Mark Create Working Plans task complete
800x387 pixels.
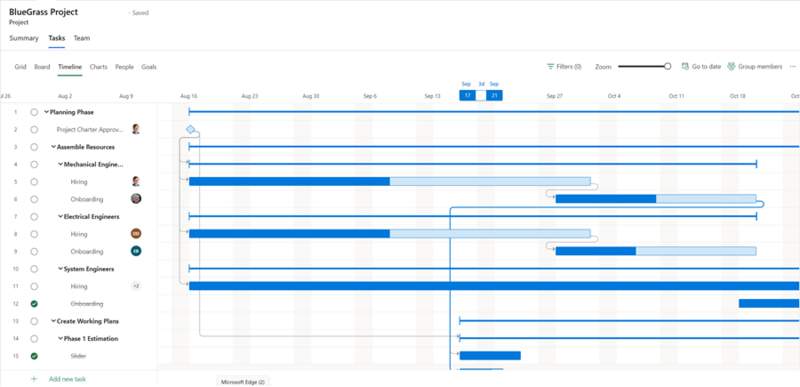34,321
